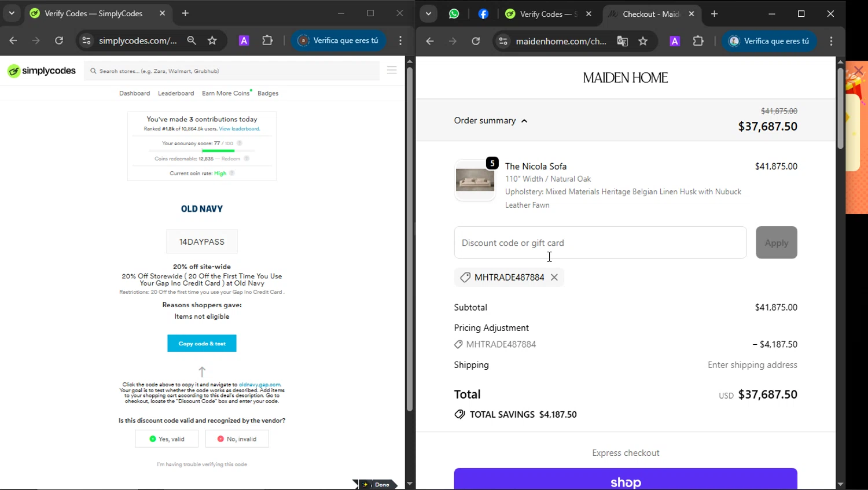Click Verifica que eres tú in right window
The height and width of the screenshot is (490, 868).
(x=769, y=41)
